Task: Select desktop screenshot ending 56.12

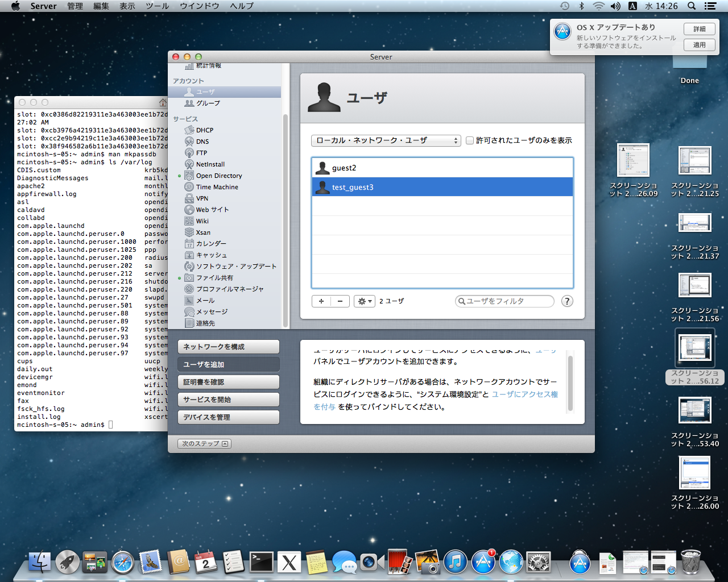Action: (x=694, y=357)
